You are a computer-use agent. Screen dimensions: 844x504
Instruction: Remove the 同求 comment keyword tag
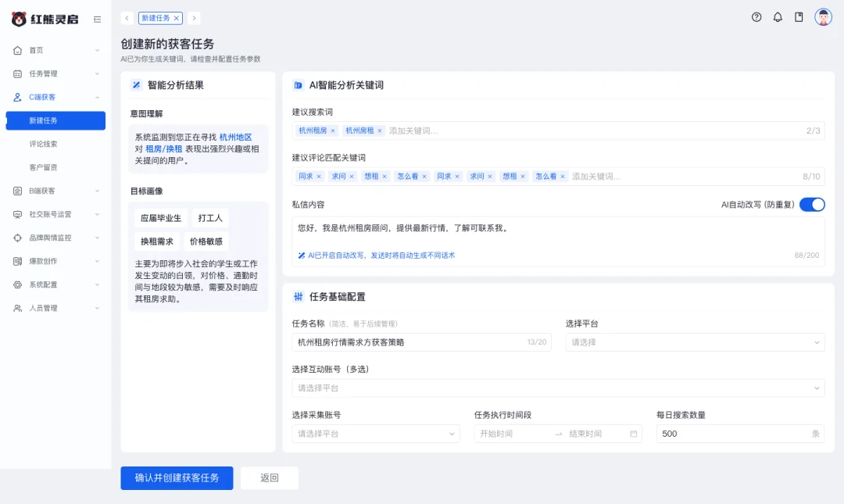tap(319, 176)
